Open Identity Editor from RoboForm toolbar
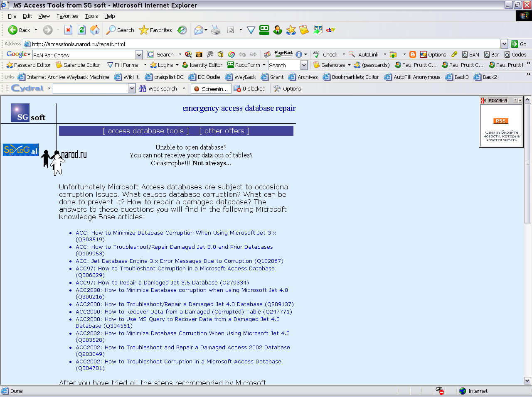 coord(202,65)
